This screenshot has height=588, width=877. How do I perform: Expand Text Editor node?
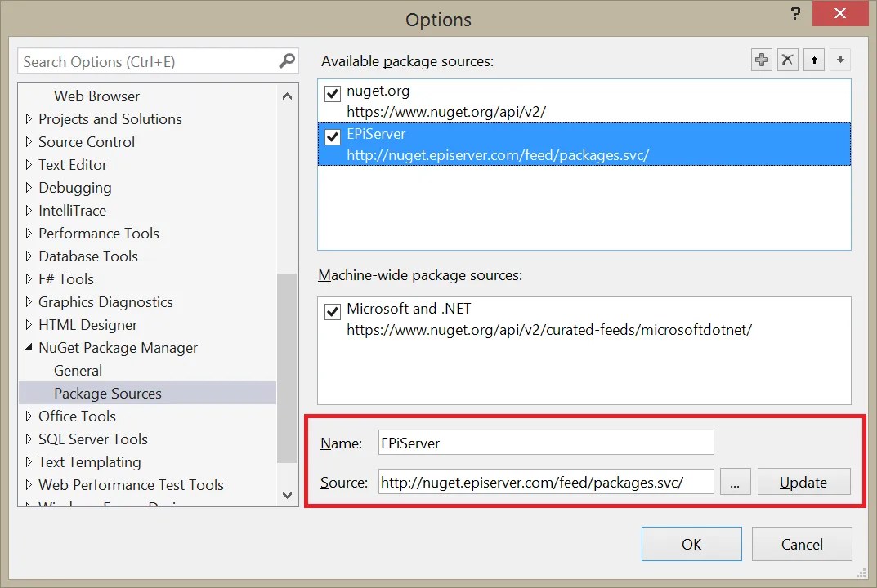pyautogui.click(x=29, y=165)
